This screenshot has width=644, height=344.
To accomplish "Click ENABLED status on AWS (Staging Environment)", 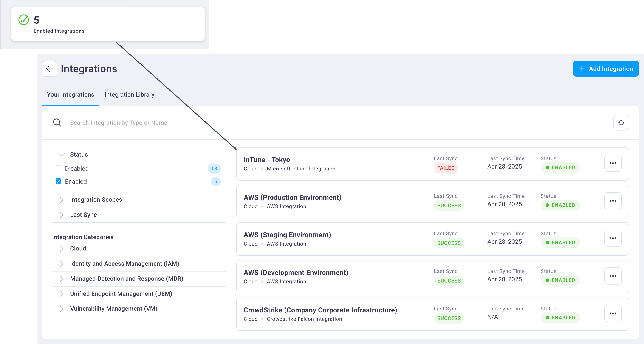I will 560,242.
